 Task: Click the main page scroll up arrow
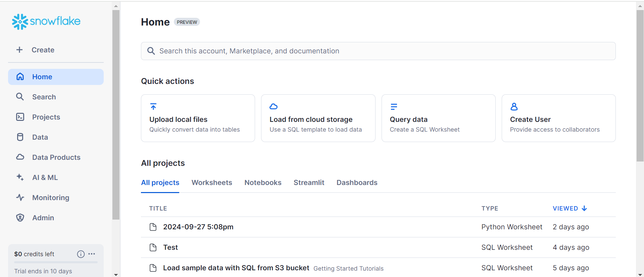tap(640, 6)
